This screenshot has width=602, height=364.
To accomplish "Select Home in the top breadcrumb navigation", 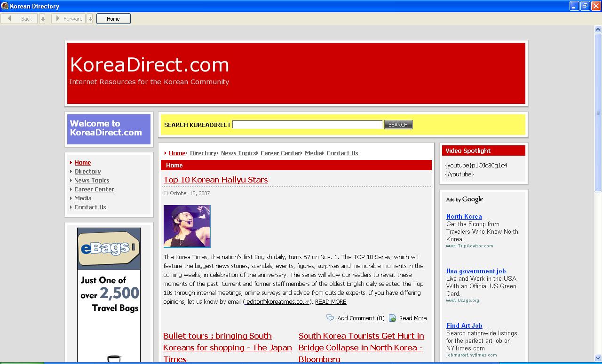I will (177, 153).
